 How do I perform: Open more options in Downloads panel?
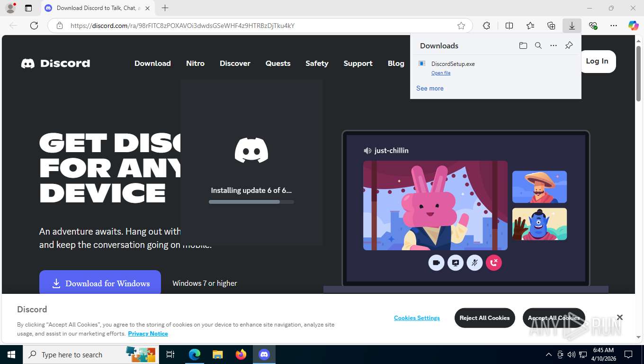[554, 45]
